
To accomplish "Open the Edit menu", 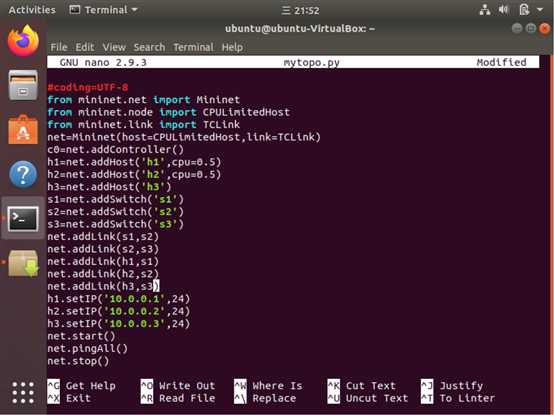I will pyautogui.click(x=85, y=47).
